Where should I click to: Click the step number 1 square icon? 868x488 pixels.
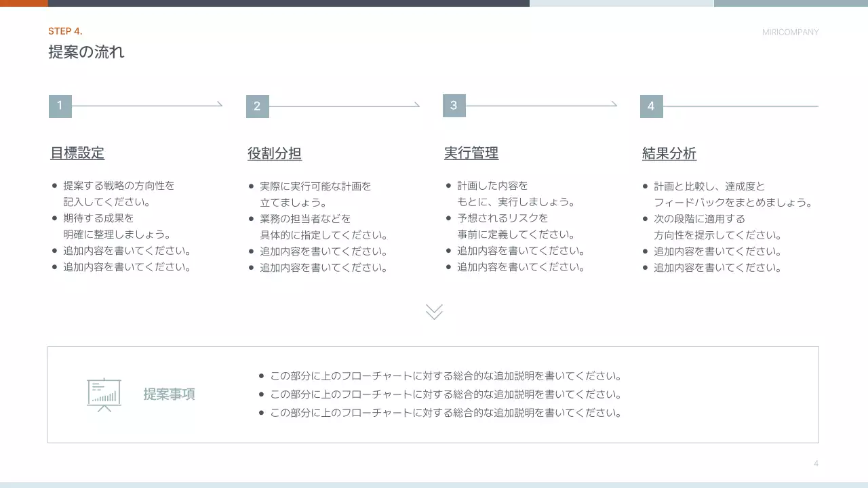60,106
